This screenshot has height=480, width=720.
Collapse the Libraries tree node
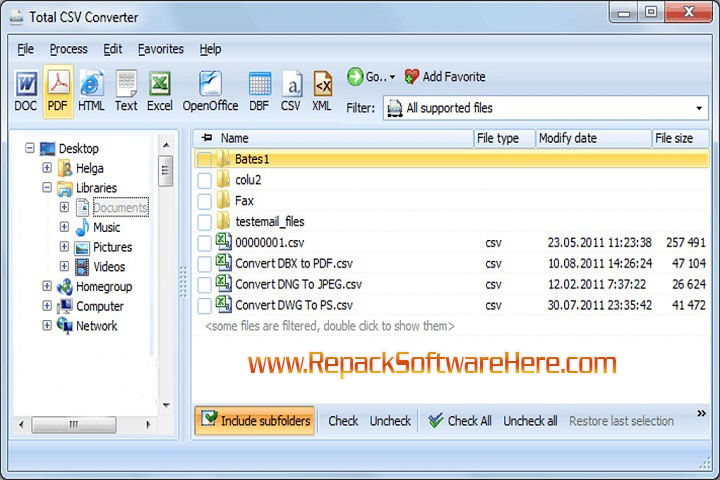point(47,187)
